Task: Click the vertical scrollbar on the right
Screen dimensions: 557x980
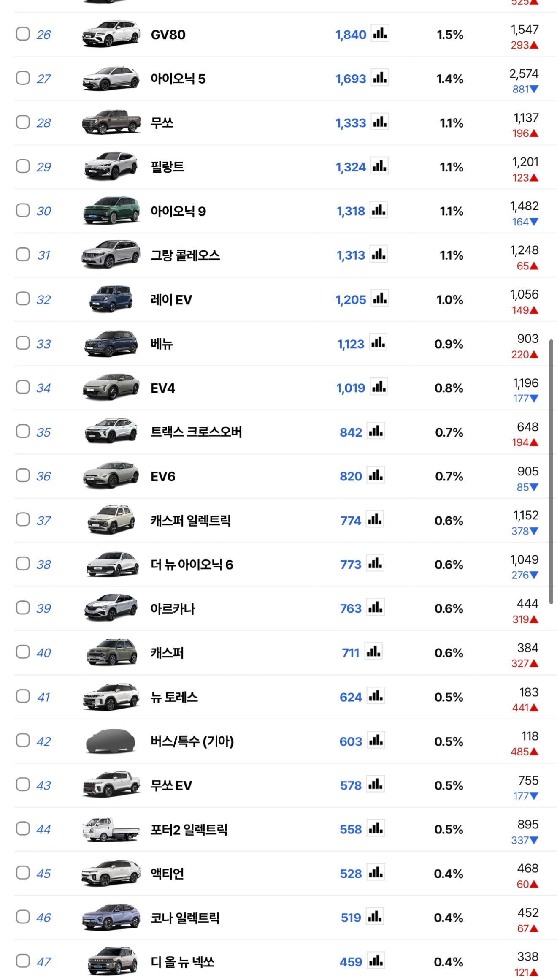Action: tap(551, 472)
